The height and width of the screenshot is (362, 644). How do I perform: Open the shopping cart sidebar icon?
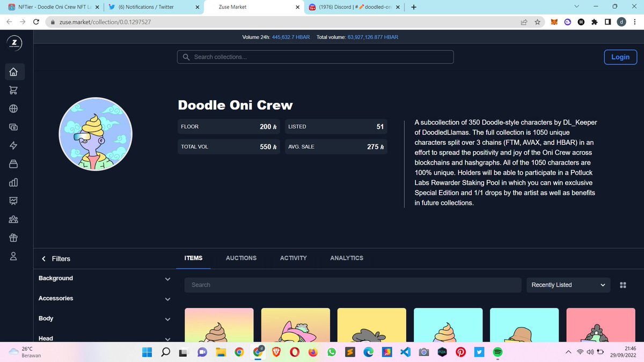tap(13, 90)
